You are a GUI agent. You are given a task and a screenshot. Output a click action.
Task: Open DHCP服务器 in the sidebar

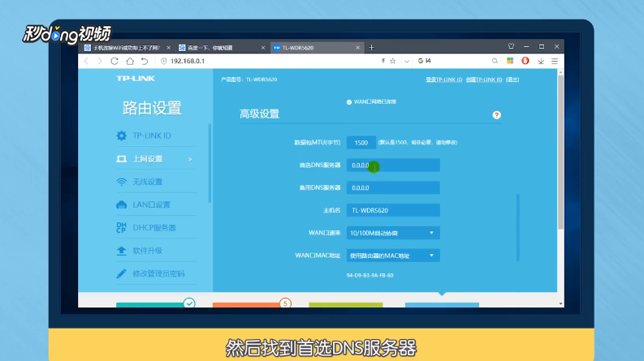tap(156, 228)
